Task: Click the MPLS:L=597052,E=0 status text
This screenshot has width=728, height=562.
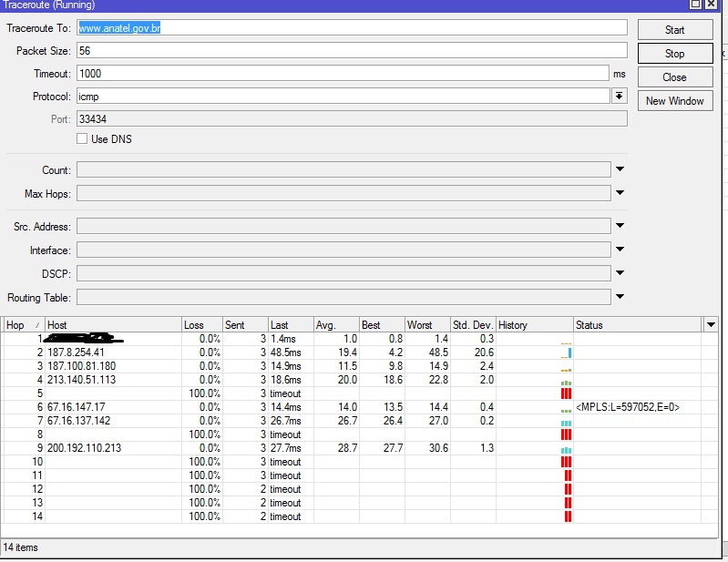Action: pos(628,407)
